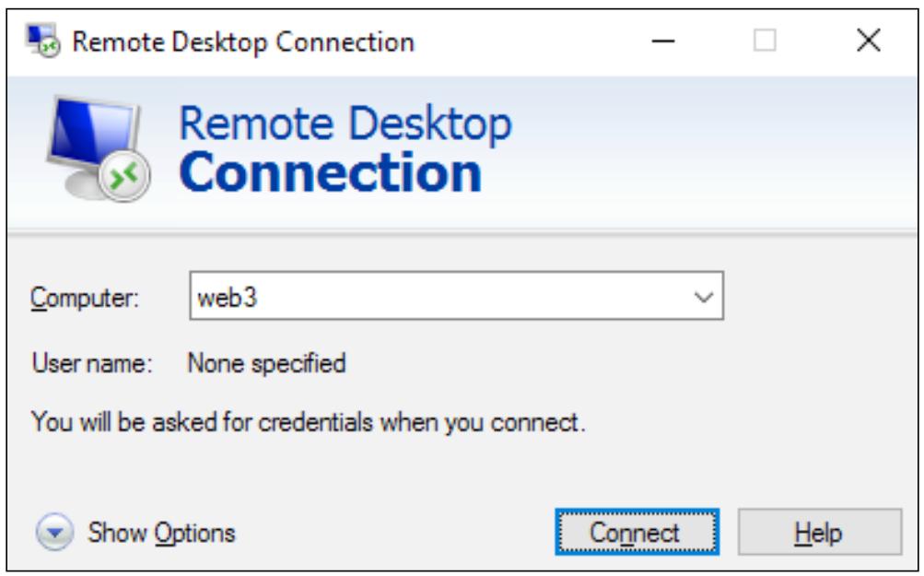Connect to the web3 computer
This screenshot has height=576, width=924.
coord(637,533)
